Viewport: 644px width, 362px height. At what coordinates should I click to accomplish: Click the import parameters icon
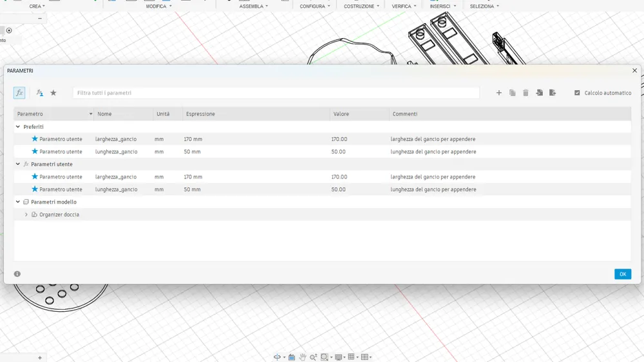539,93
